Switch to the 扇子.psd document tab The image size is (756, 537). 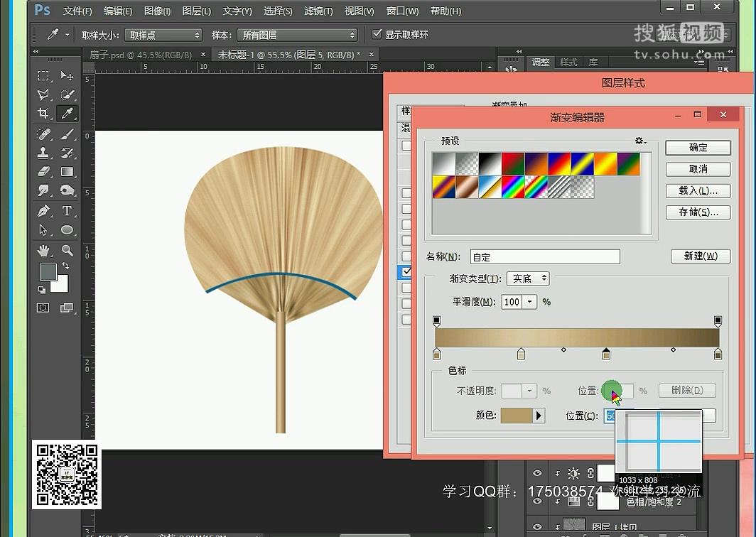tap(140, 55)
